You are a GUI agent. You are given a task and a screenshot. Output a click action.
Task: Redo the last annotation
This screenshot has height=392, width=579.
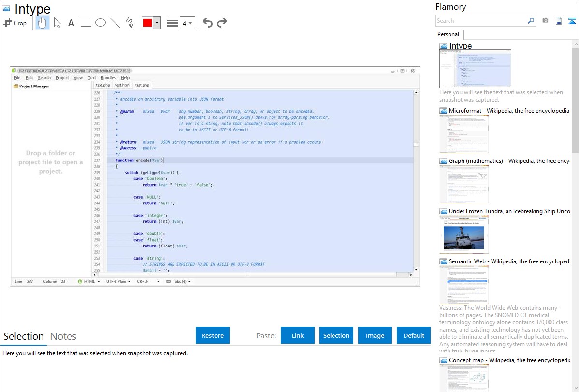[222, 23]
